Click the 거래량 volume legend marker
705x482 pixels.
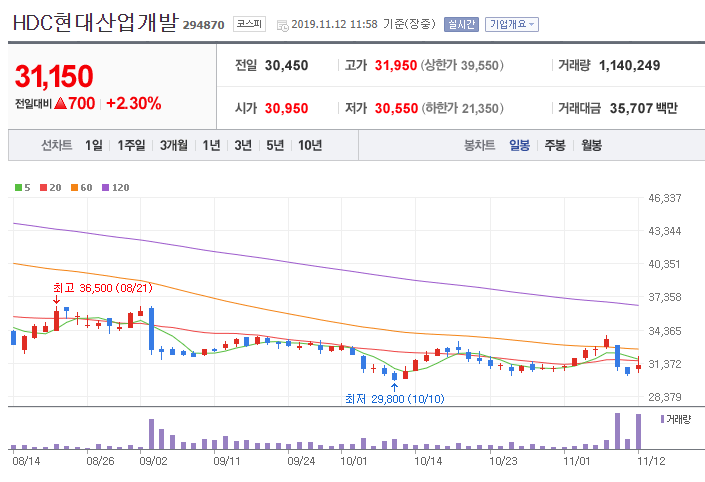tap(662, 419)
